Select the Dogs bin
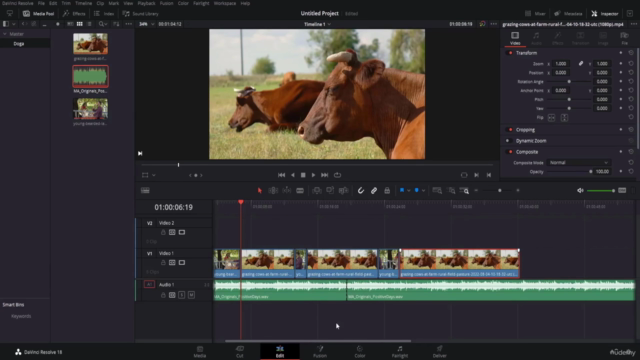The image size is (640, 360). point(19,44)
